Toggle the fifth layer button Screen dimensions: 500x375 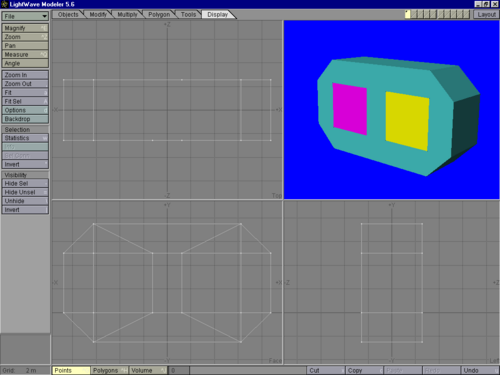[433, 14]
